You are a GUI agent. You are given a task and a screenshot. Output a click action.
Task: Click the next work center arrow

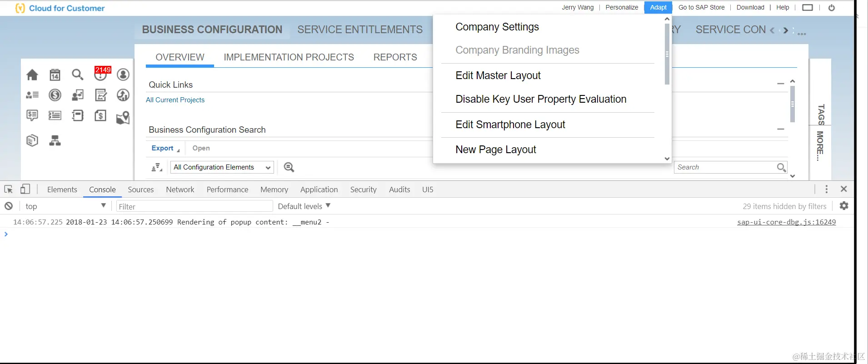(786, 30)
